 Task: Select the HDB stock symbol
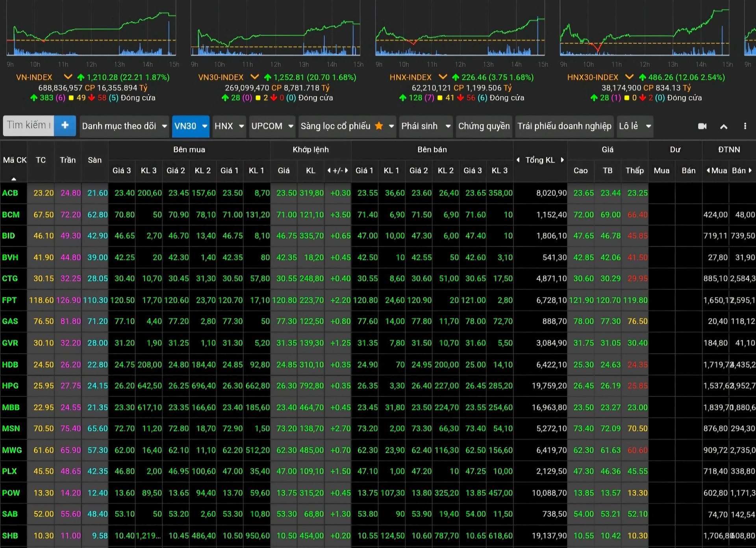(x=10, y=364)
